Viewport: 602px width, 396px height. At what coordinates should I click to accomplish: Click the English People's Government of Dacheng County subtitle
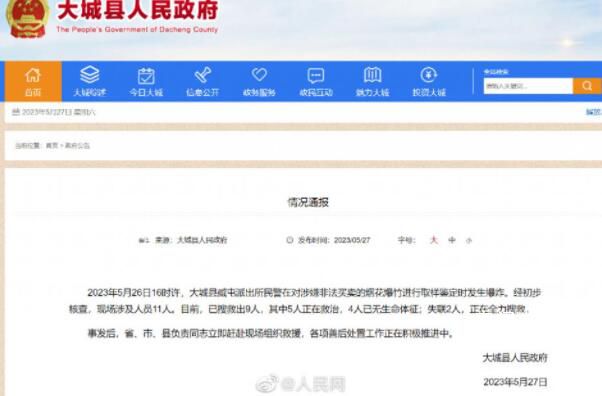click(137, 29)
